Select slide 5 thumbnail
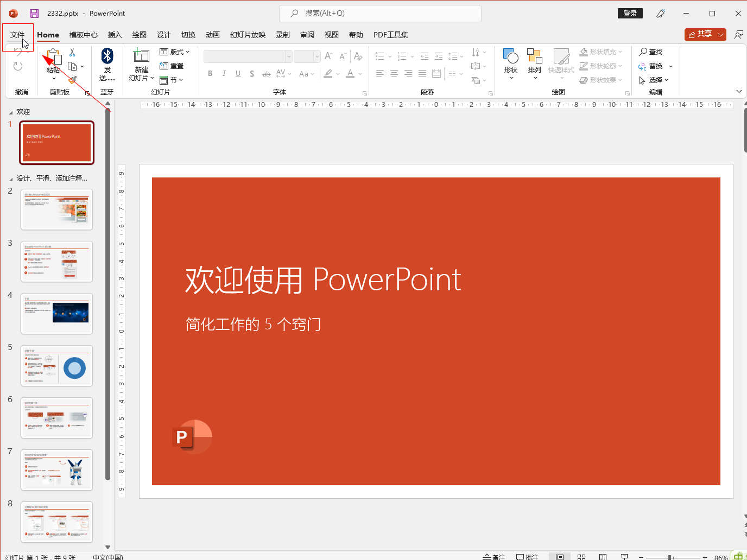This screenshot has width=747, height=560. tap(56, 366)
